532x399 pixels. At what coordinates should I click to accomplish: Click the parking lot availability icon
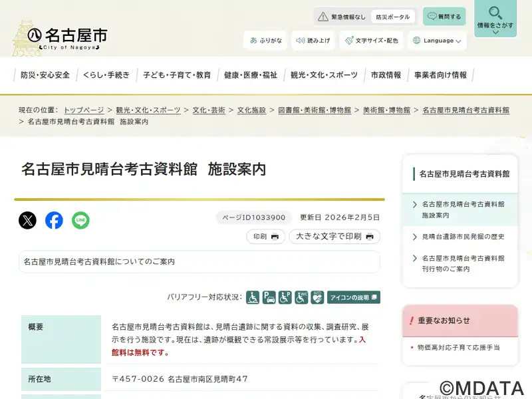tap(269, 297)
